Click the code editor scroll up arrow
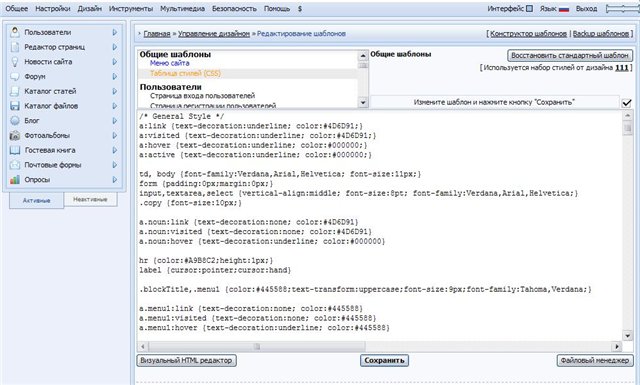The height and width of the screenshot is (385, 640). pos(628,116)
